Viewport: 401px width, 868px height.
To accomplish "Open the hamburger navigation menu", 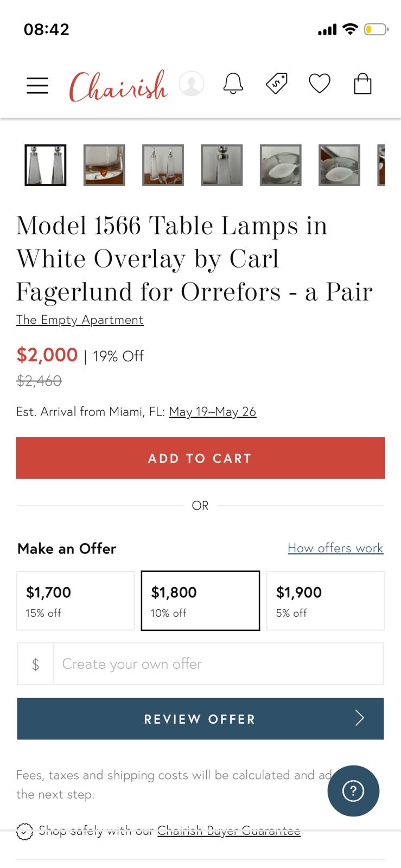I will point(37,85).
